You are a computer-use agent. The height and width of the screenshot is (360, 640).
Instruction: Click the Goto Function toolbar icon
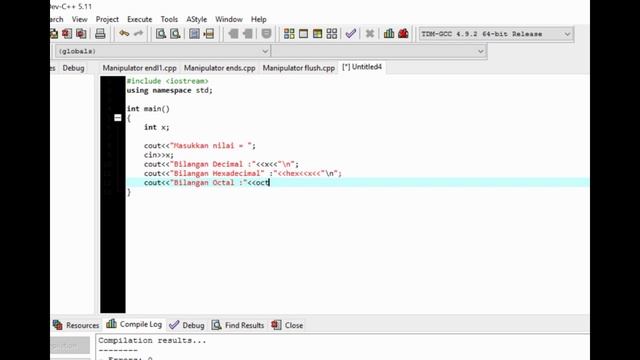coord(194,33)
